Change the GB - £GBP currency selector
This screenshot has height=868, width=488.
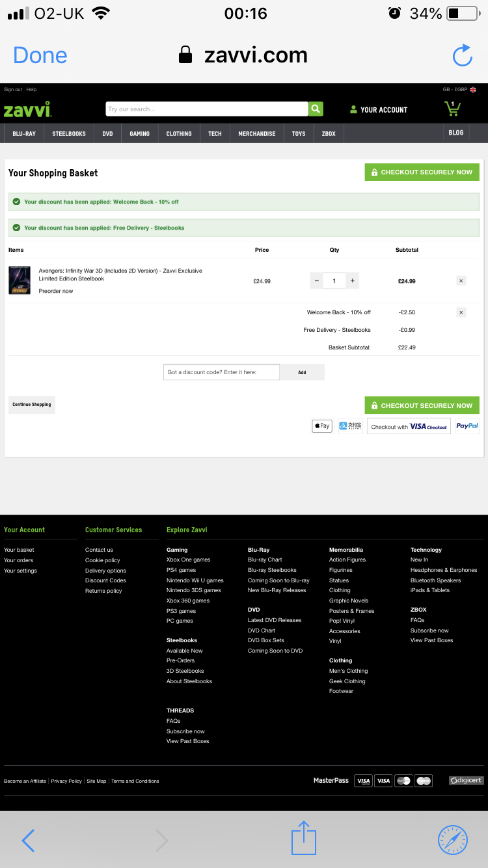pos(459,90)
